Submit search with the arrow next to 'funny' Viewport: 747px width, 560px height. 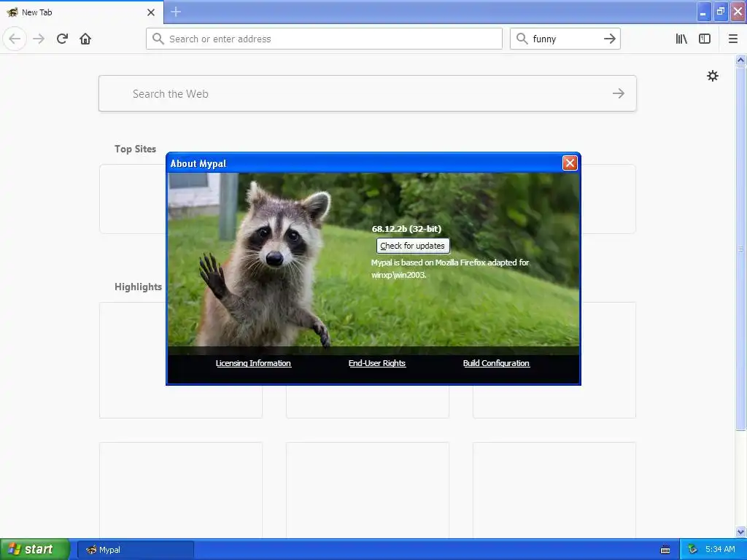click(x=609, y=39)
